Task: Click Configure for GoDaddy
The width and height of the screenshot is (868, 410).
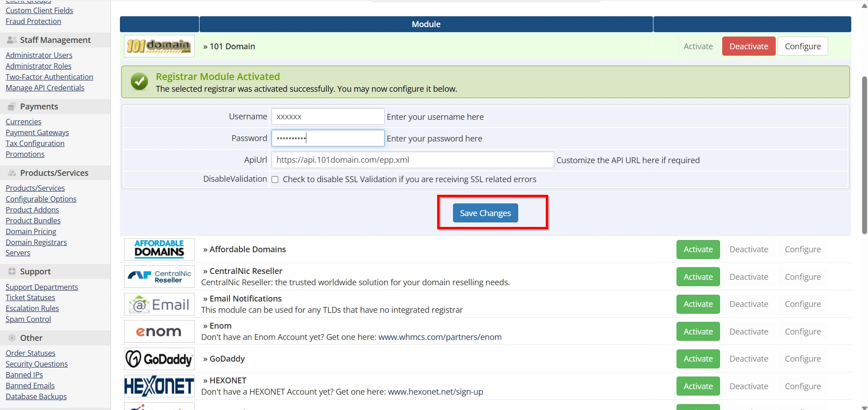Action: pyautogui.click(x=802, y=359)
